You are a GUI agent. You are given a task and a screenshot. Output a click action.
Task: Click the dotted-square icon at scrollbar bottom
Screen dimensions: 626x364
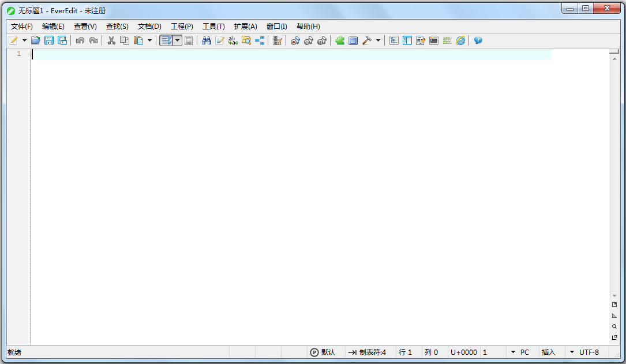[x=614, y=337]
